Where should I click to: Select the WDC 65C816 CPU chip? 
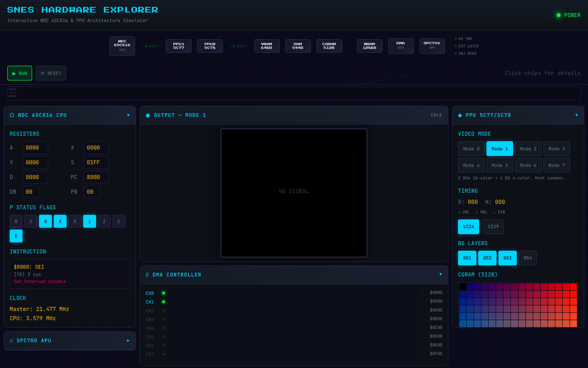122,46
